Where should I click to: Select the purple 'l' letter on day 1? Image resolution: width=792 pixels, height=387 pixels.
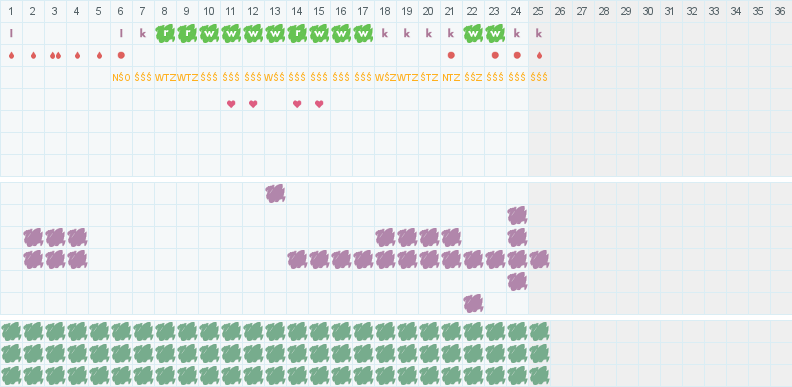11,34
